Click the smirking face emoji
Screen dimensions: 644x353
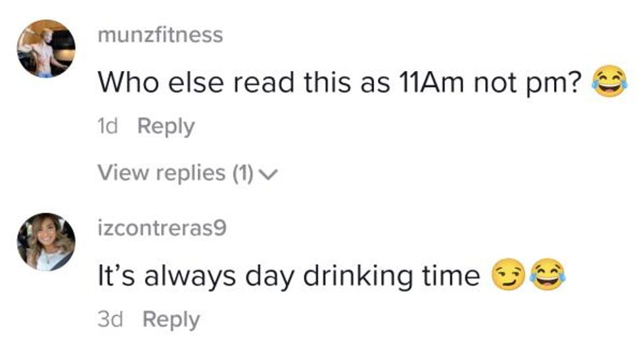coord(507,276)
